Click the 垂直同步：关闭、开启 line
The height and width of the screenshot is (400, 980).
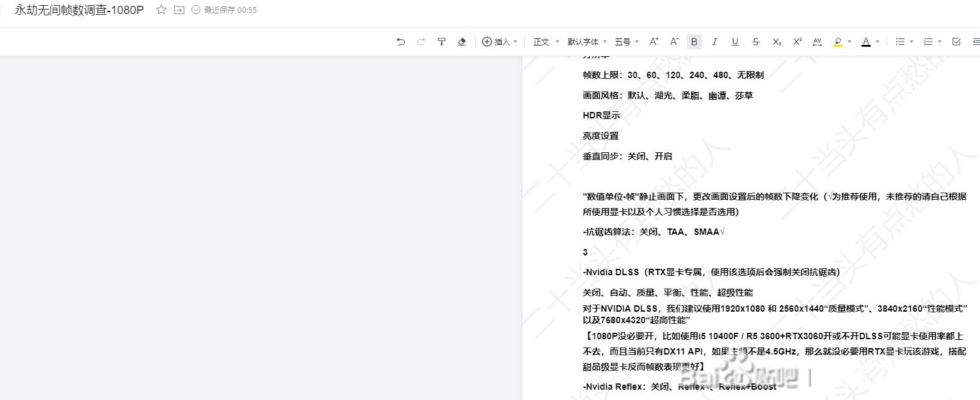click(627, 156)
